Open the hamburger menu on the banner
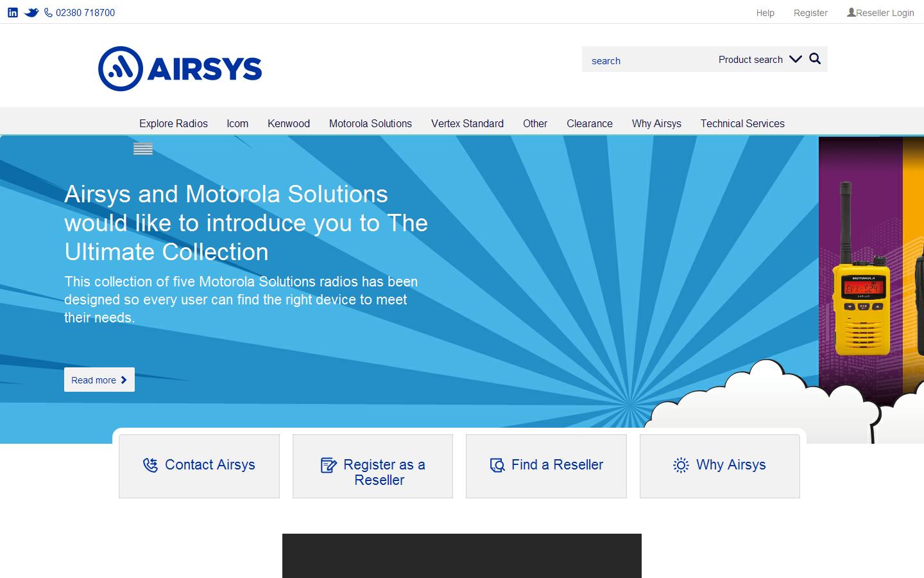The image size is (924, 578). 142,148
